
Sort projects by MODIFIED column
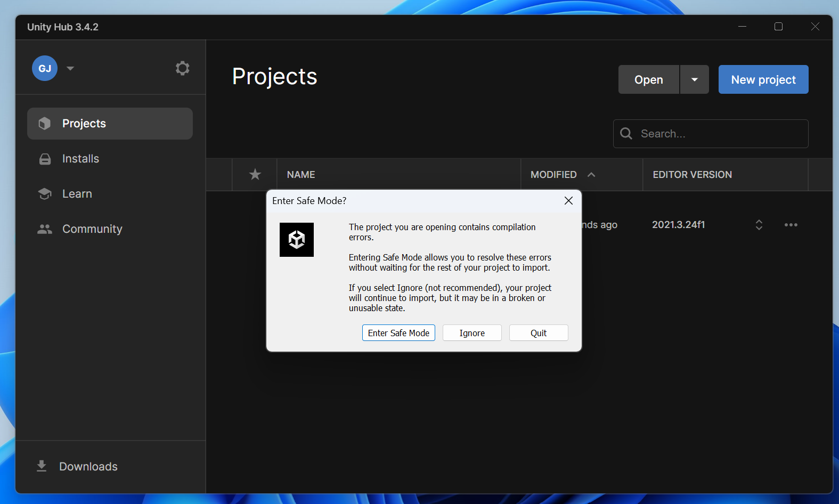[x=553, y=175]
